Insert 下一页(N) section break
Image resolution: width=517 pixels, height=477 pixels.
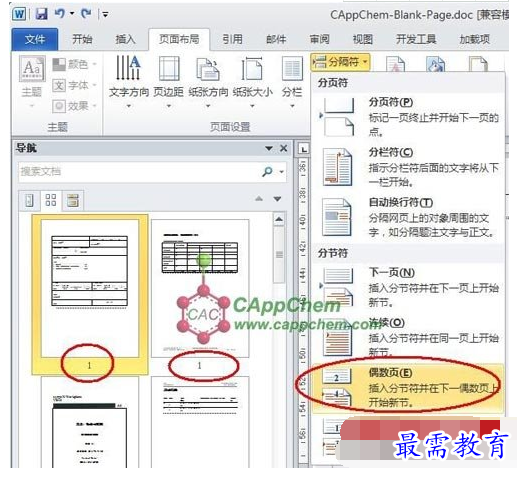point(408,287)
